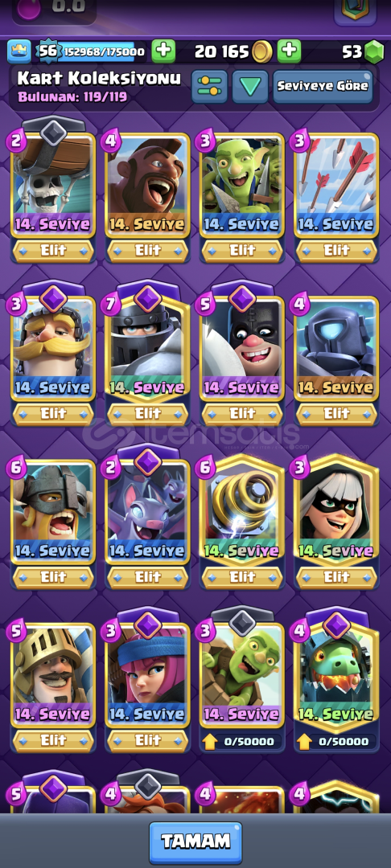Tap the Inferno Dragon upgrade arrow bar
This screenshot has width=391, height=868.
point(337,741)
